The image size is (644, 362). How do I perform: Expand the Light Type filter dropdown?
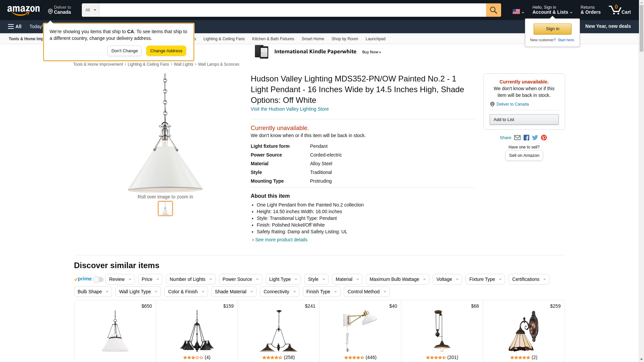coord(283,279)
